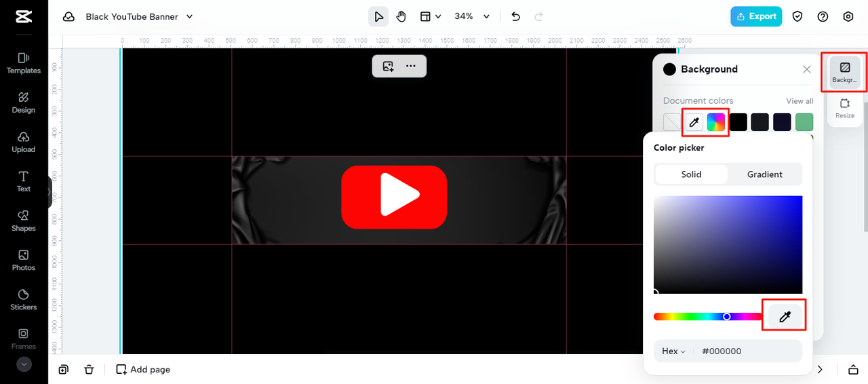Select the pointer selection tool
Image resolution: width=868 pixels, height=384 pixels.
point(378,17)
